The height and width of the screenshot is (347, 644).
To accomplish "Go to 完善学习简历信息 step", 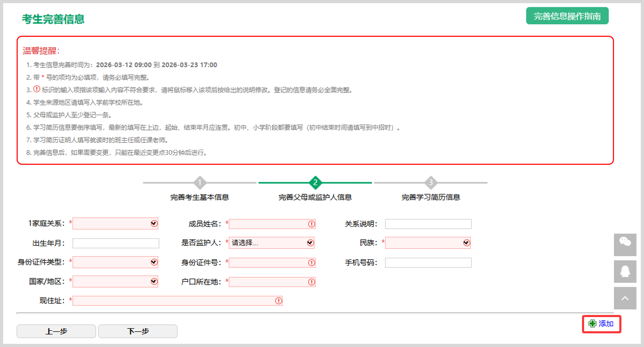I will [431, 197].
